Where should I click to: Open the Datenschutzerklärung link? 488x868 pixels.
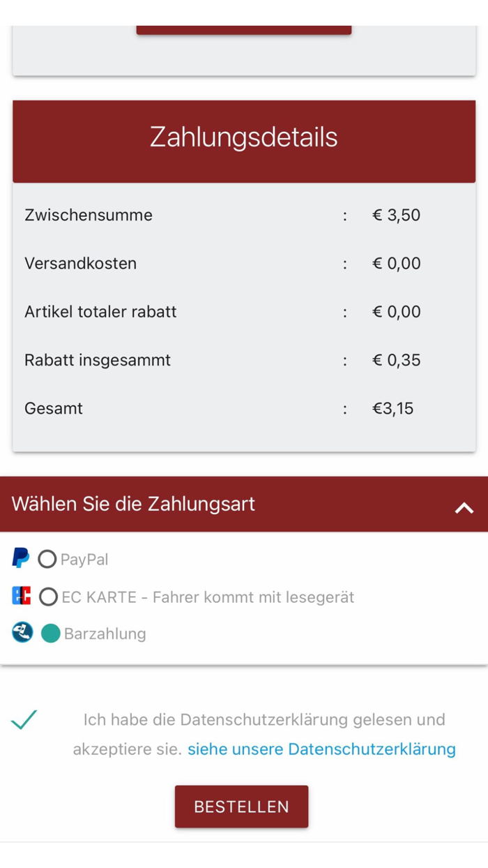point(321,749)
